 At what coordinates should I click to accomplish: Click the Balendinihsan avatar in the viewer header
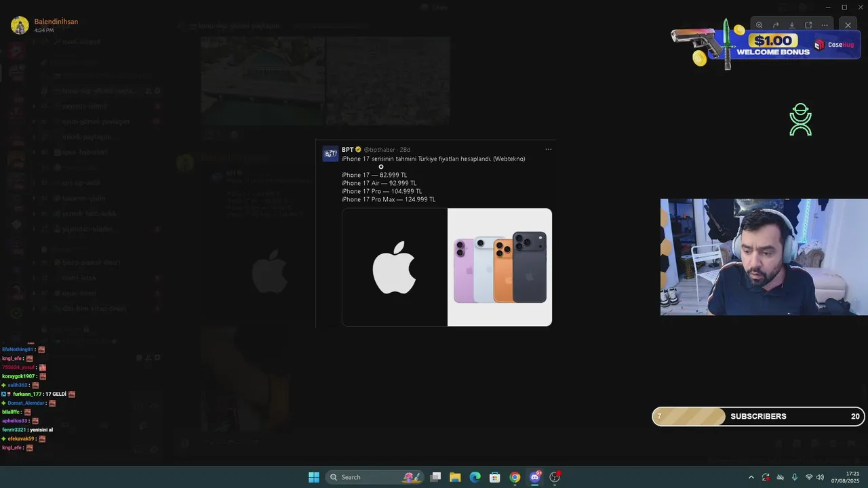tap(20, 26)
